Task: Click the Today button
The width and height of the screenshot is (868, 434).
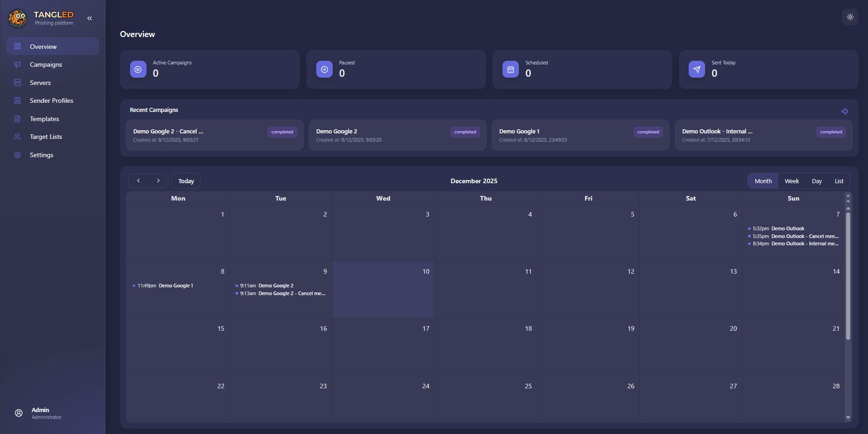Action: (186, 180)
